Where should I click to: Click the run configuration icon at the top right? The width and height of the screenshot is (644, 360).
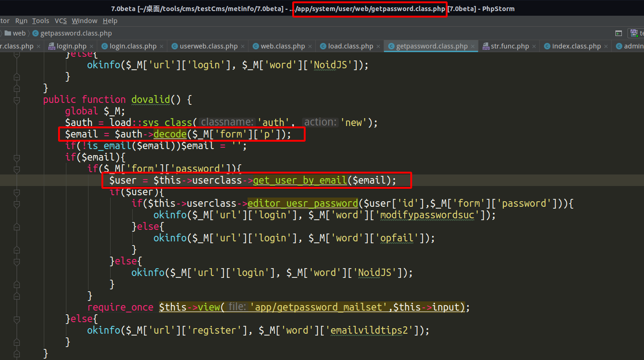(635, 33)
